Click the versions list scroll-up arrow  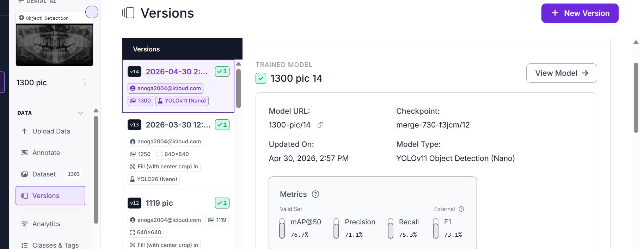238,64
